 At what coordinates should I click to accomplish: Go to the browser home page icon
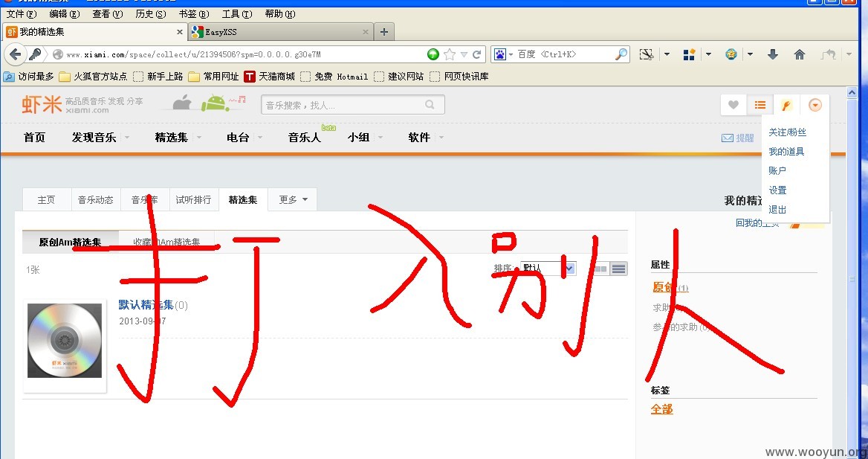(800, 54)
